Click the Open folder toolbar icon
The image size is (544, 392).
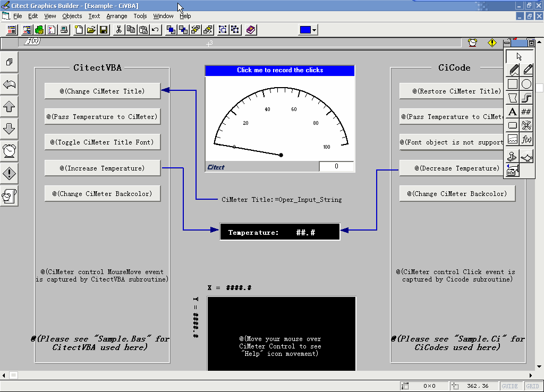point(91,30)
